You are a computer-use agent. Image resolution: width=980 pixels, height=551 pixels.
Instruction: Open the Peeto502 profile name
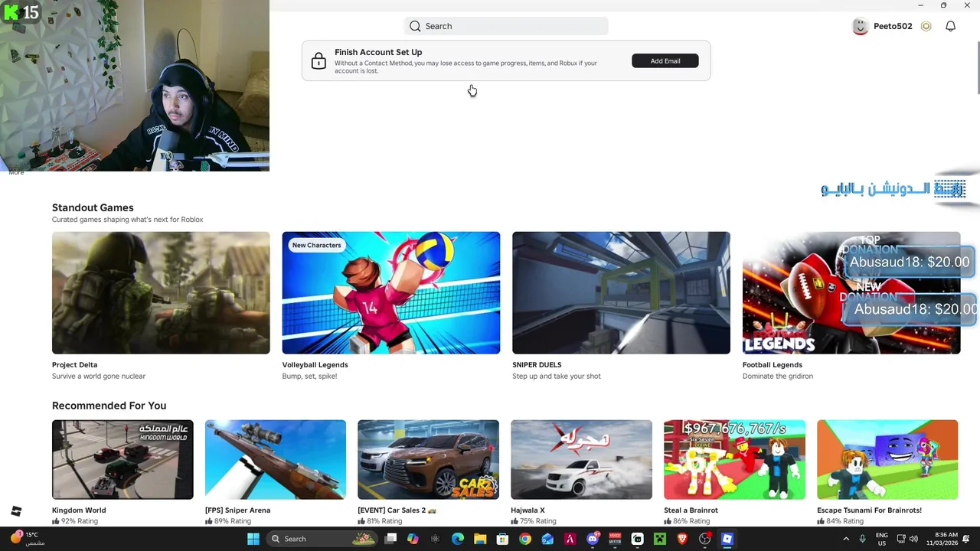(x=893, y=26)
